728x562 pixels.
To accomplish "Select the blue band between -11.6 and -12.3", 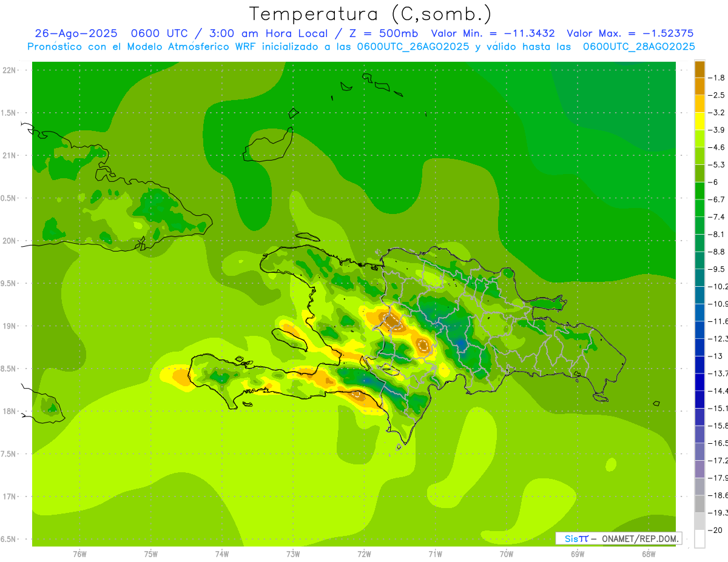I will pyautogui.click(x=699, y=330).
